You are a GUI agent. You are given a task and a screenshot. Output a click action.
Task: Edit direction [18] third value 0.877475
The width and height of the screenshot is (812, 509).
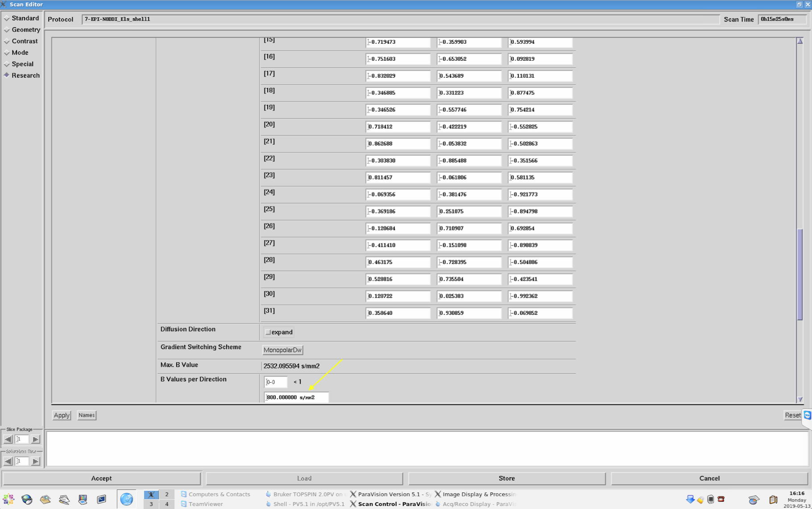[540, 93]
